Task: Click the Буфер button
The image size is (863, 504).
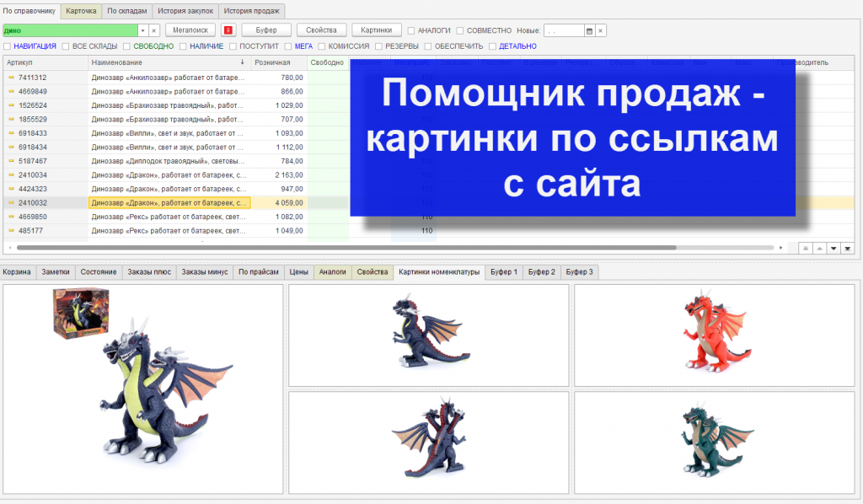Action: 266,30
